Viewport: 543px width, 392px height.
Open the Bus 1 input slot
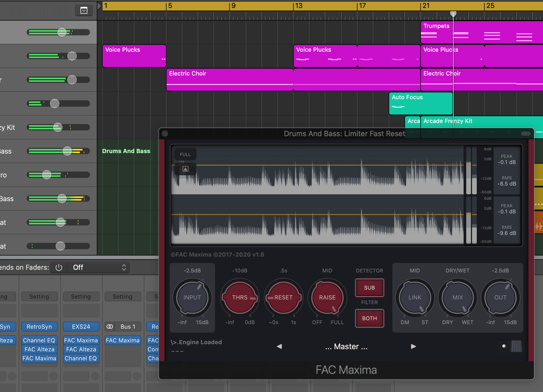(128, 327)
